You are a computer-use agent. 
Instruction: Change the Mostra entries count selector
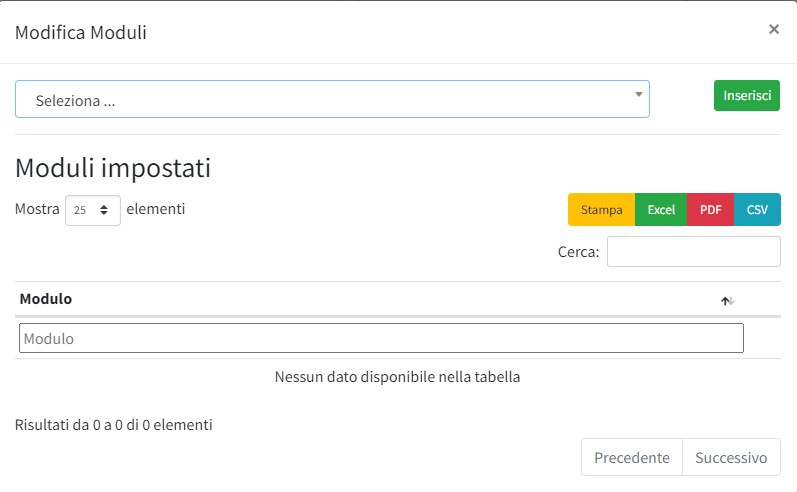(92, 210)
